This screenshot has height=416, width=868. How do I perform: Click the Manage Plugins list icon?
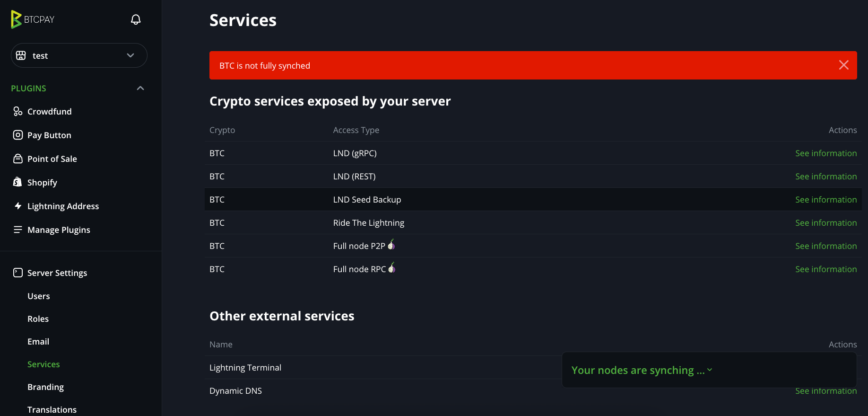click(18, 230)
